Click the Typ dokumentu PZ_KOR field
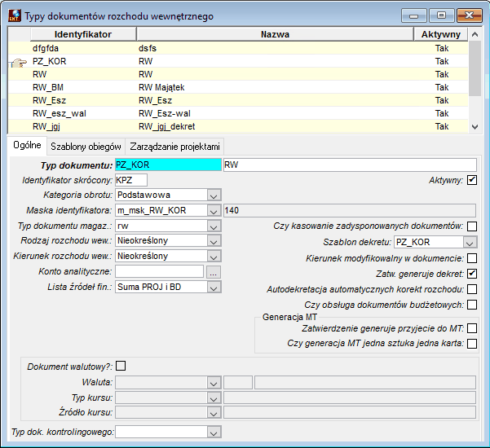The width and height of the screenshot is (490, 448). [x=168, y=165]
